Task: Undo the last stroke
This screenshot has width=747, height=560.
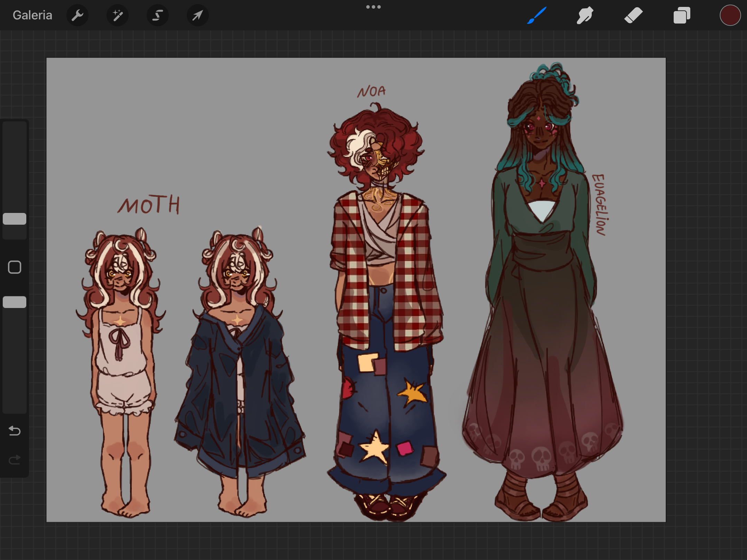Action: pos(15,431)
